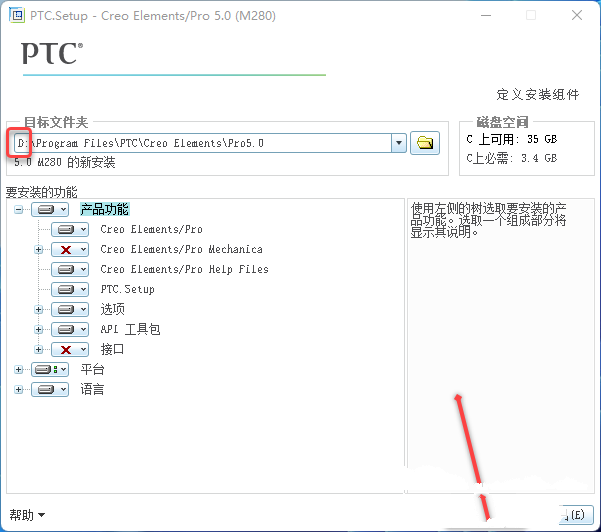Select API 工具包 tree label
This screenshot has height=532, width=601.
pos(130,329)
